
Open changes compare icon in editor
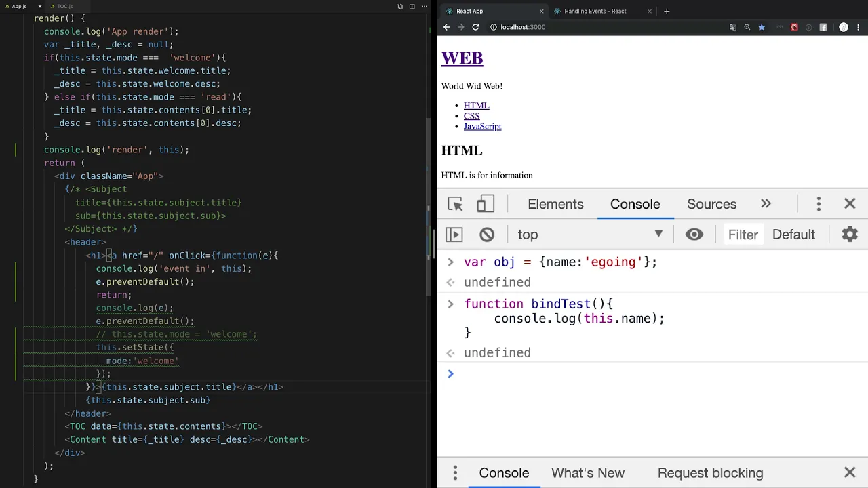click(400, 6)
